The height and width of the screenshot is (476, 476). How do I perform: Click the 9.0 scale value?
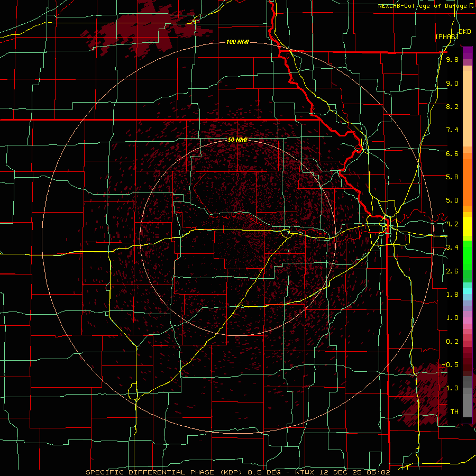(452, 84)
